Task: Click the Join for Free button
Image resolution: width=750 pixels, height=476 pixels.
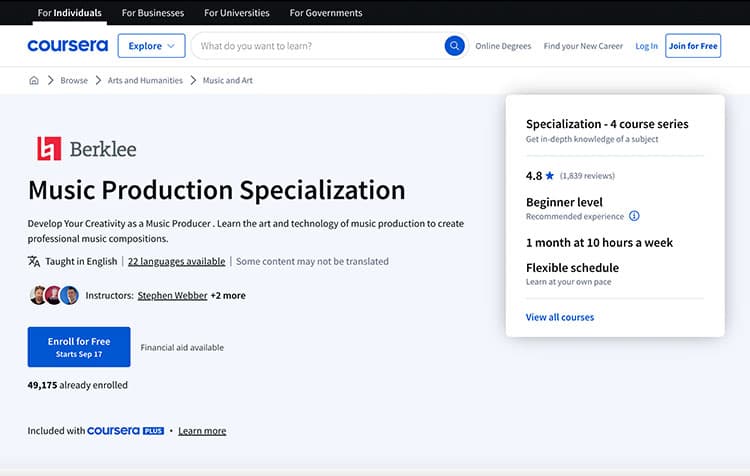Action: [x=693, y=46]
